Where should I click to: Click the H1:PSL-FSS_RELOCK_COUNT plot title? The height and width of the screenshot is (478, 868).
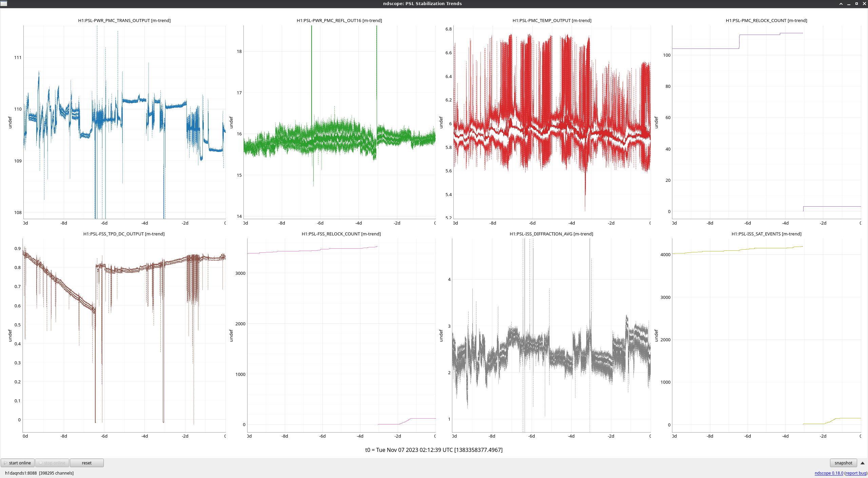click(341, 234)
